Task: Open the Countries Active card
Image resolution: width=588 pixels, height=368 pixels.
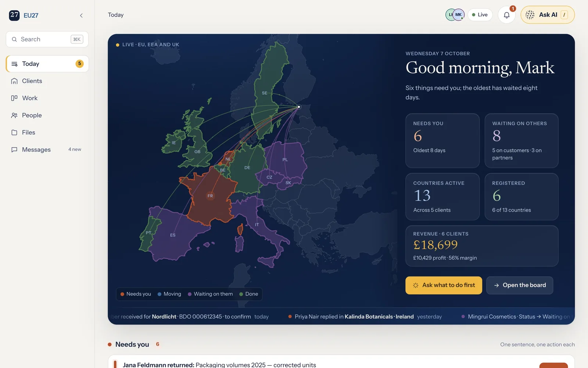Action: pos(442,197)
